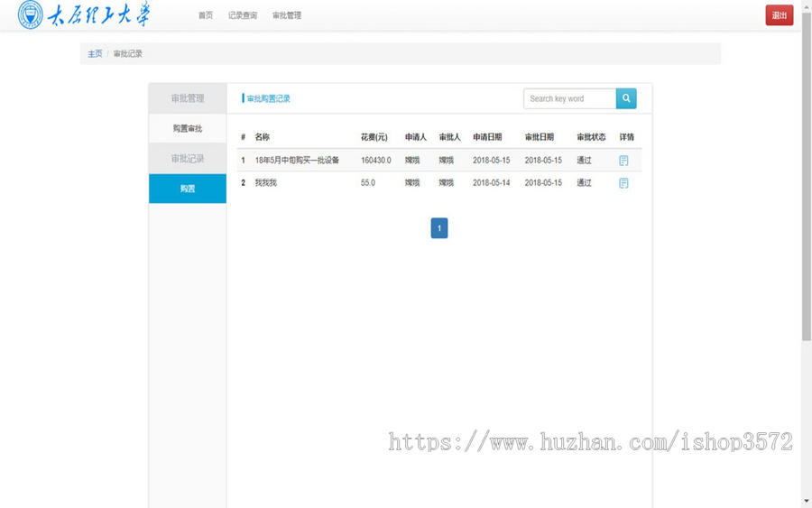
Task: Click the page vertical scrollbar thumb
Action: coord(807,176)
